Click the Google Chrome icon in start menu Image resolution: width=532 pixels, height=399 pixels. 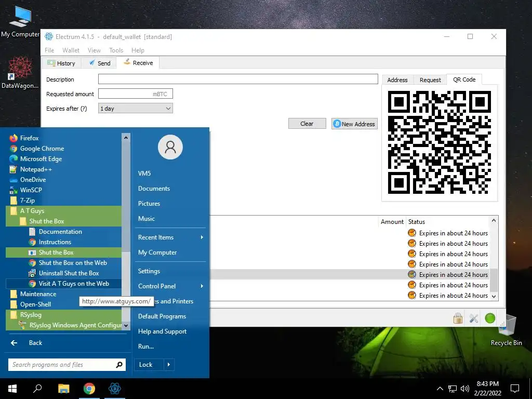click(14, 148)
